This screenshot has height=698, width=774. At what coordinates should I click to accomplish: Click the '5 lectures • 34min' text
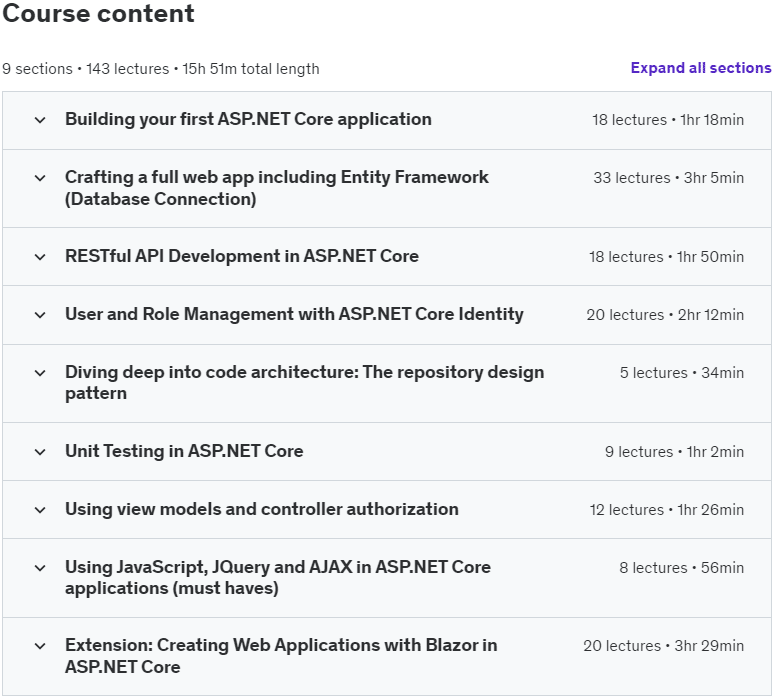[x=682, y=373]
